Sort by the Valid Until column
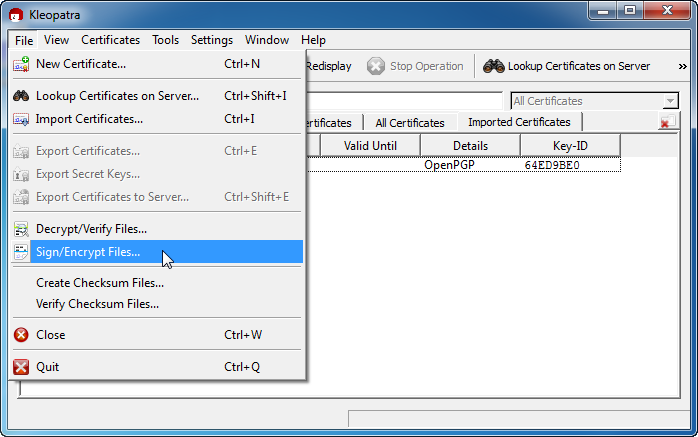698x437 pixels. [x=370, y=146]
